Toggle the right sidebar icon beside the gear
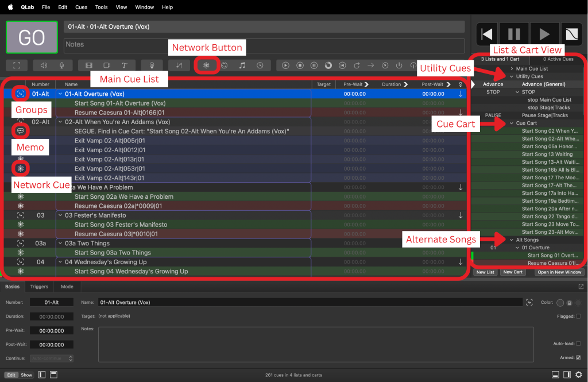Screen dimensions: 588x382 [567, 375]
